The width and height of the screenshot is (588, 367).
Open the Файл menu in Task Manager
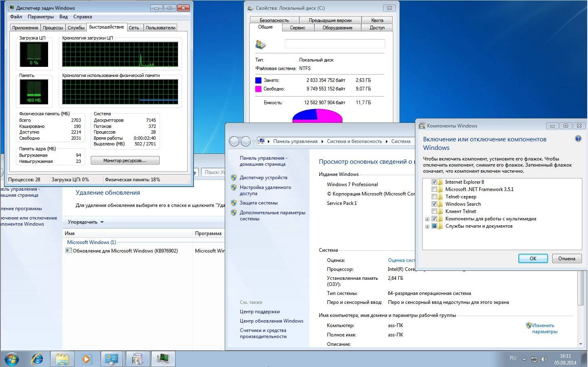click(16, 17)
